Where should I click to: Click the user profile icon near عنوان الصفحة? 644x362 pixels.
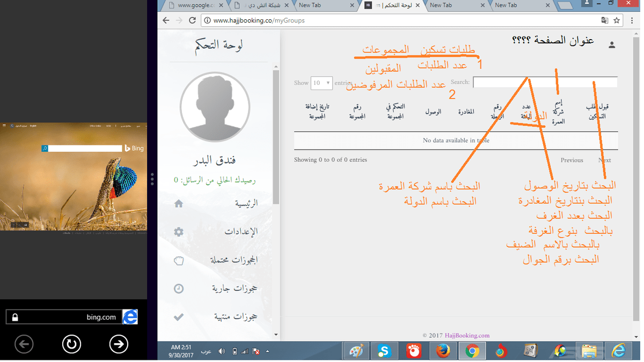pyautogui.click(x=612, y=45)
